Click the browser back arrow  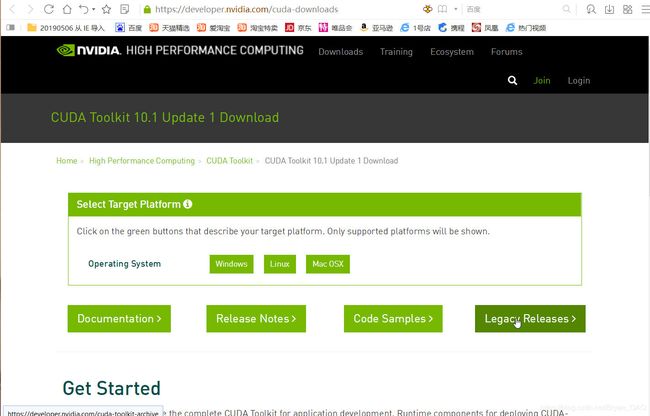[x=12, y=9]
